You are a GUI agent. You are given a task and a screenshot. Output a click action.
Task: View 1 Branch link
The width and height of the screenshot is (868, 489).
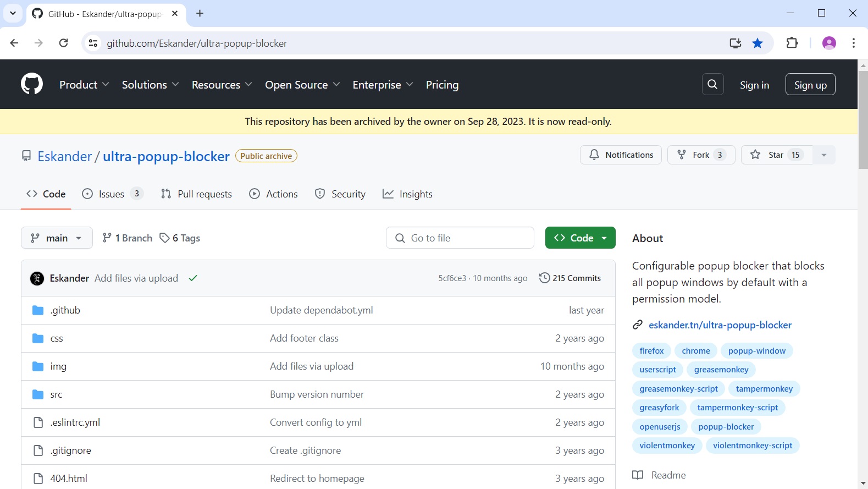(x=127, y=238)
